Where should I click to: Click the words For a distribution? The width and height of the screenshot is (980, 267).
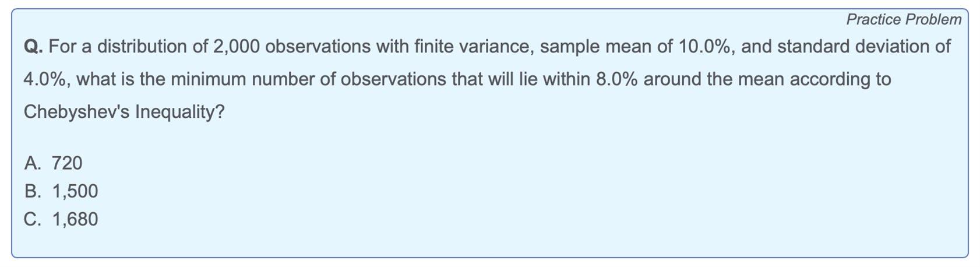pos(120,47)
